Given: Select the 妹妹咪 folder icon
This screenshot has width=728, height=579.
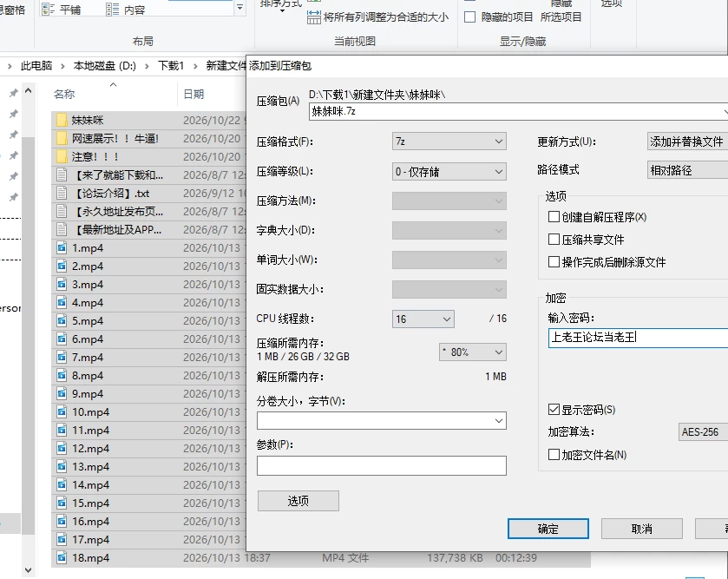Looking at the screenshot, I should (x=62, y=121).
